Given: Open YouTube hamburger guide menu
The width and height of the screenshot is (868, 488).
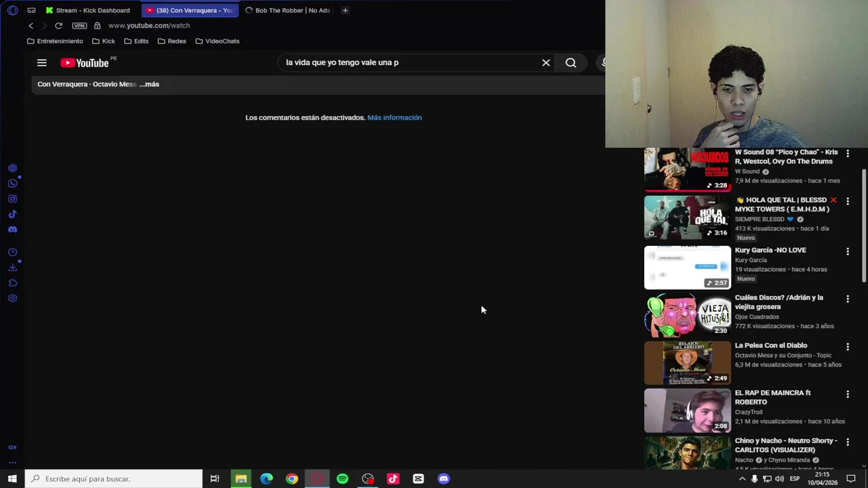Looking at the screenshot, I should pyautogui.click(x=42, y=62).
